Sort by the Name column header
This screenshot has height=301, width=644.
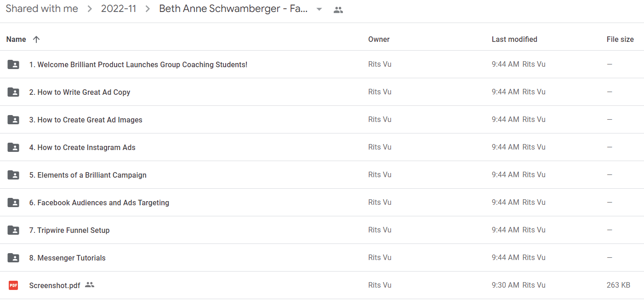[x=16, y=40]
